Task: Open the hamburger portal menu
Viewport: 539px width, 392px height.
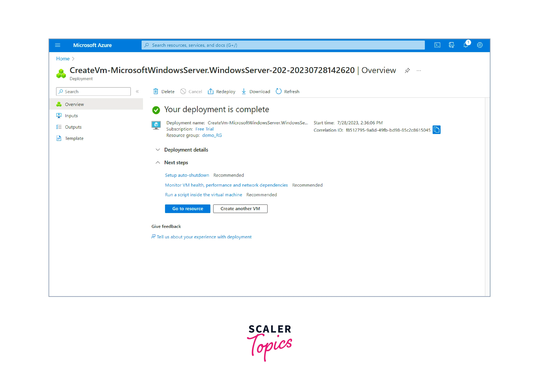Action: tap(58, 45)
